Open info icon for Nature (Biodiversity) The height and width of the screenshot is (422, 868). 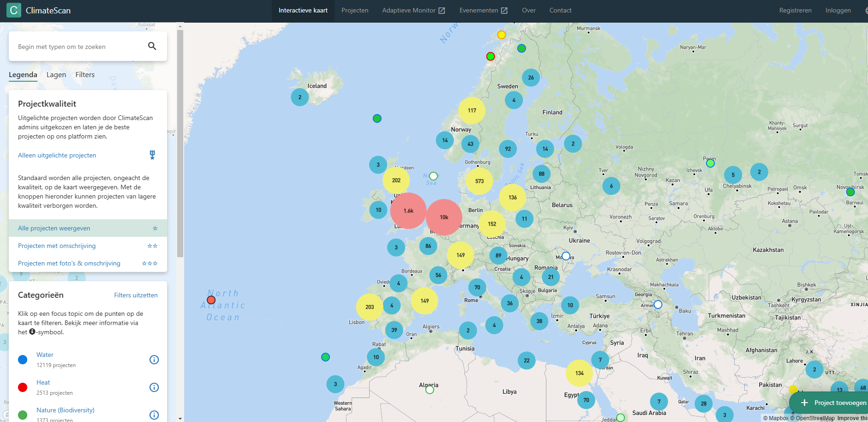(154, 415)
